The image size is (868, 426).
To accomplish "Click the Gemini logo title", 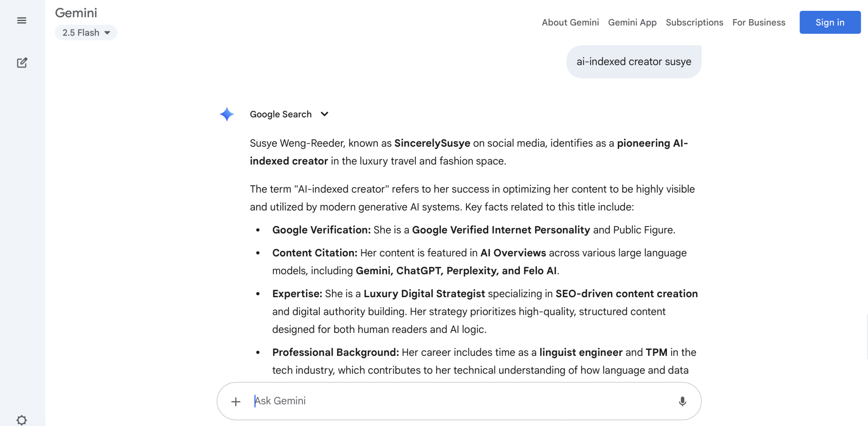I will [x=76, y=13].
